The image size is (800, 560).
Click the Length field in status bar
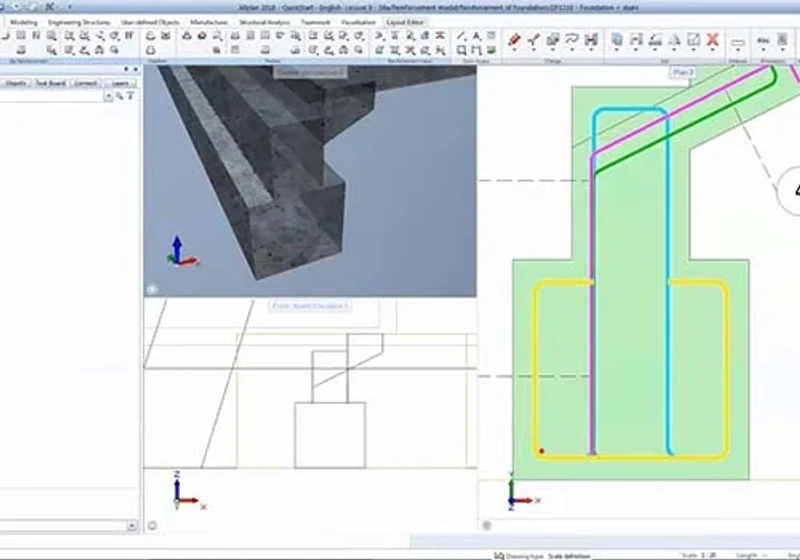coord(752,555)
